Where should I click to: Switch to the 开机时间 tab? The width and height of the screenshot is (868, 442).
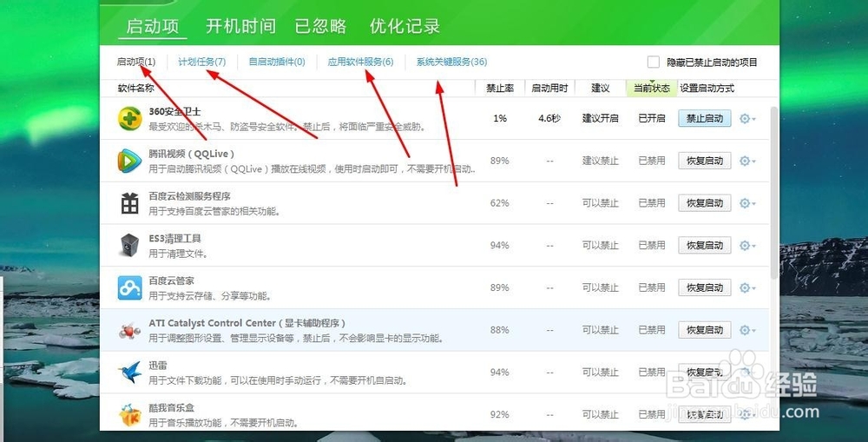[240, 26]
